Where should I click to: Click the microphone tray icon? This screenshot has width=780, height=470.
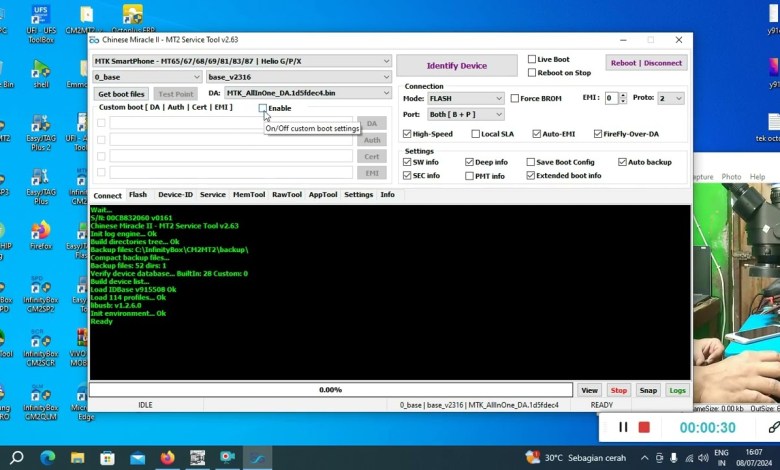(x=674, y=458)
